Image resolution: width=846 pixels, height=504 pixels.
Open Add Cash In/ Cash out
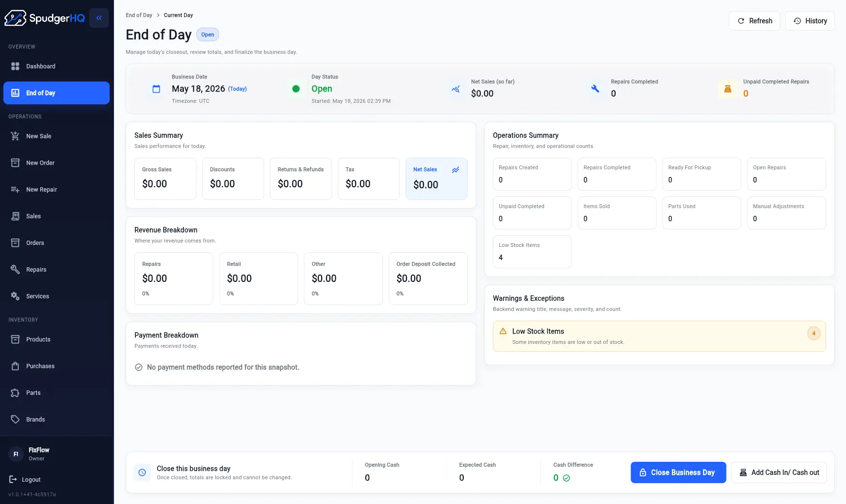coord(779,472)
